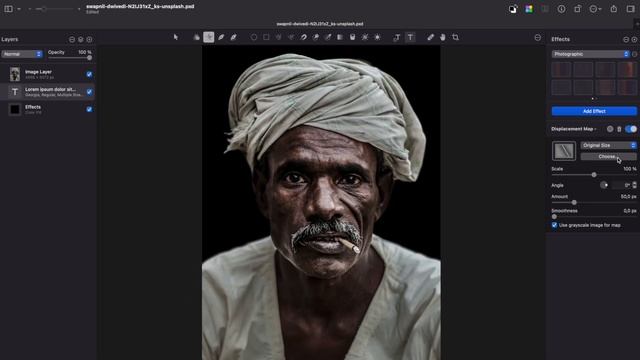This screenshot has width=640, height=360.
Task: Click the Angle dial control
Action: click(604, 185)
